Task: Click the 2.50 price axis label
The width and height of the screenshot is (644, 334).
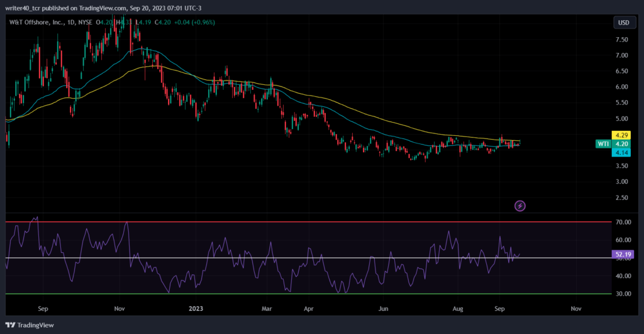Action: 622,198
